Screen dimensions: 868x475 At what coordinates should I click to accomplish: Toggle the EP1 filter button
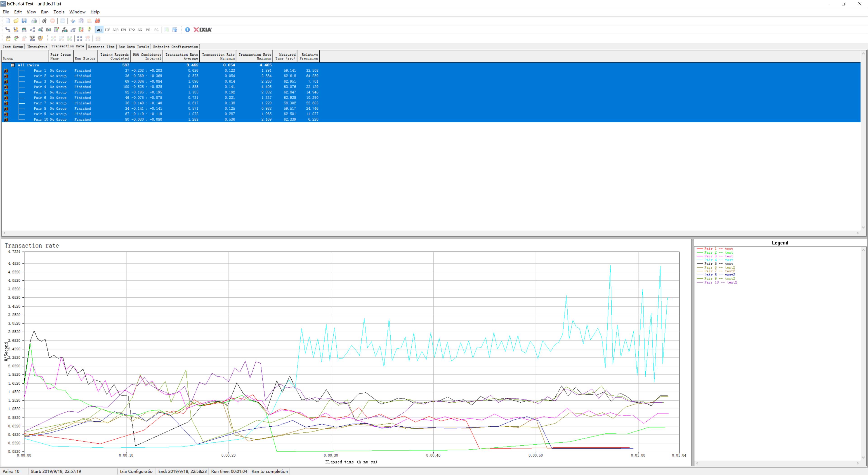point(124,30)
